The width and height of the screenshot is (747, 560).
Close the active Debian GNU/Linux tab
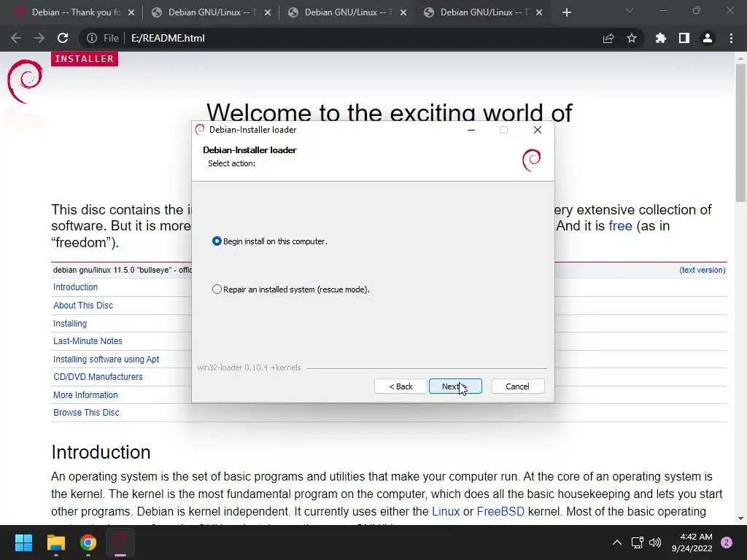click(539, 12)
